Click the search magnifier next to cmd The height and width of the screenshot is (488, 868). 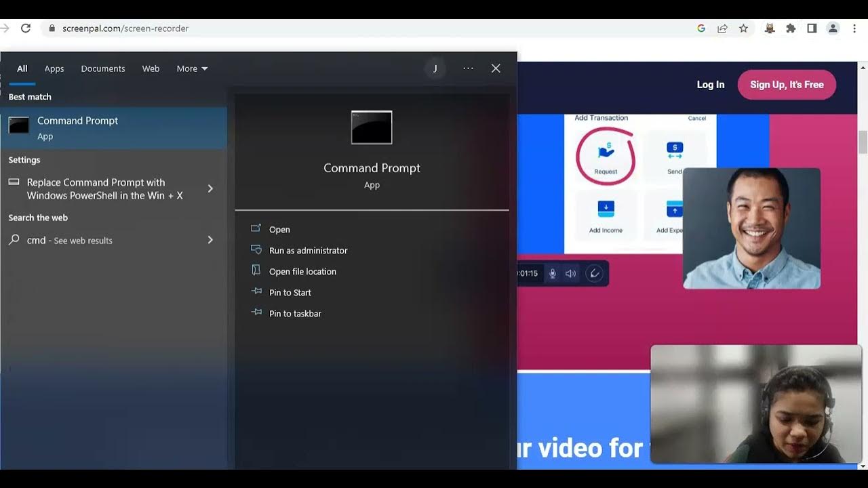(14, 240)
